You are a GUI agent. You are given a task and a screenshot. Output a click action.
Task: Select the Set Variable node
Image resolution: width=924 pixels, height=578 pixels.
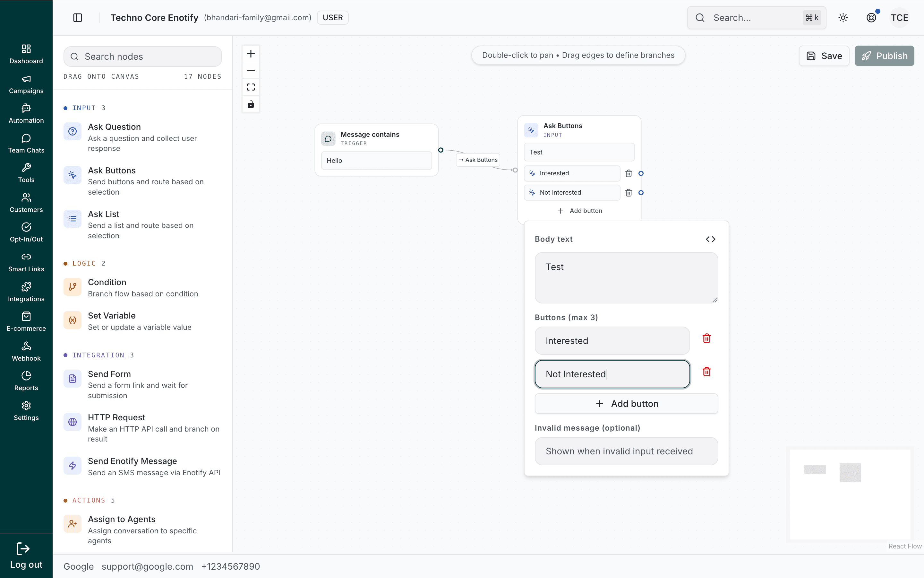point(142,321)
